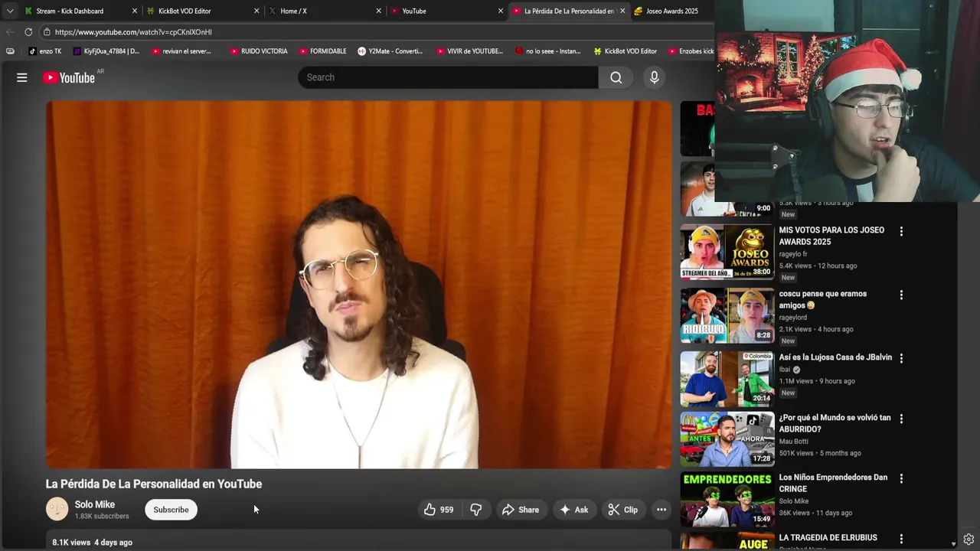Open coscu pense que eramos amigos thumbnail
Image resolution: width=980 pixels, height=551 pixels.
[x=727, y=315]
